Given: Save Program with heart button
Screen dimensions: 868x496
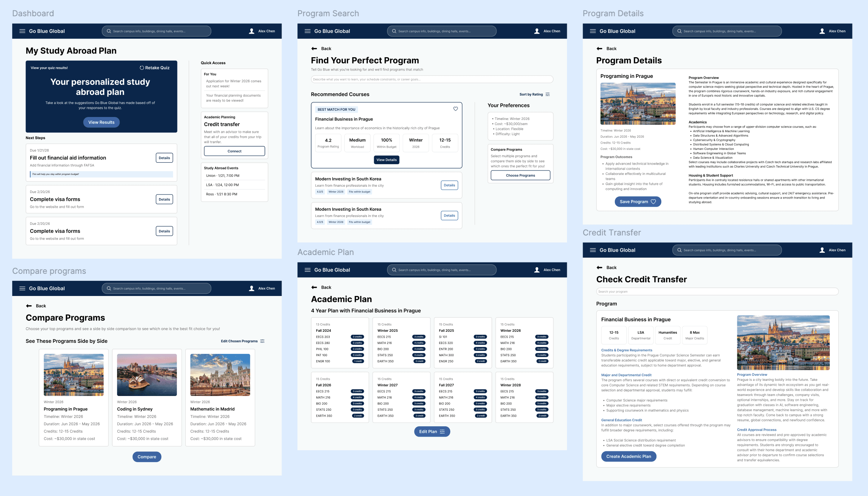Looking at the screenshot, I should click(x=637, y=201).
